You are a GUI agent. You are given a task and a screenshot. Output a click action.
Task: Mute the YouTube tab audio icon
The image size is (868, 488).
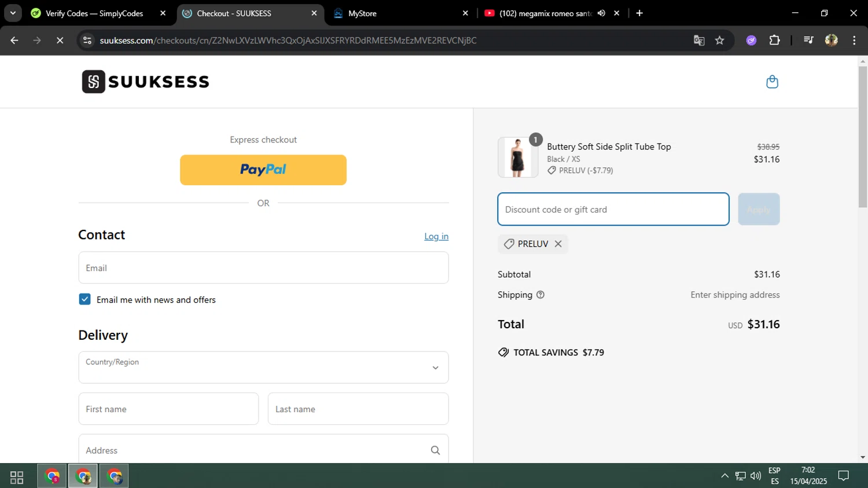pos(601,13)
